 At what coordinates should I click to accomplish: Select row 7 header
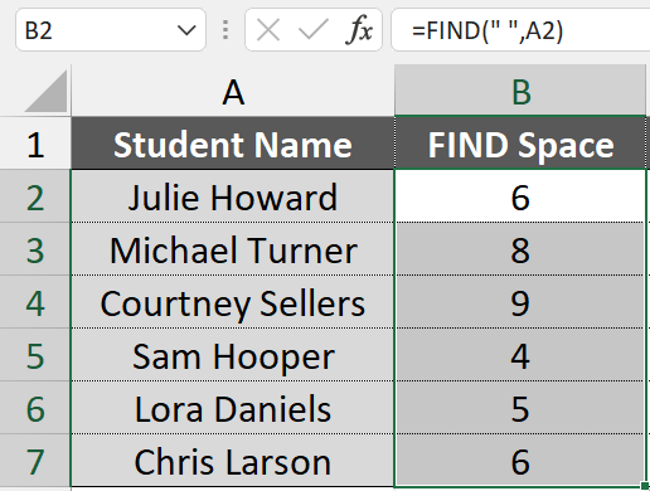(35, 462)
